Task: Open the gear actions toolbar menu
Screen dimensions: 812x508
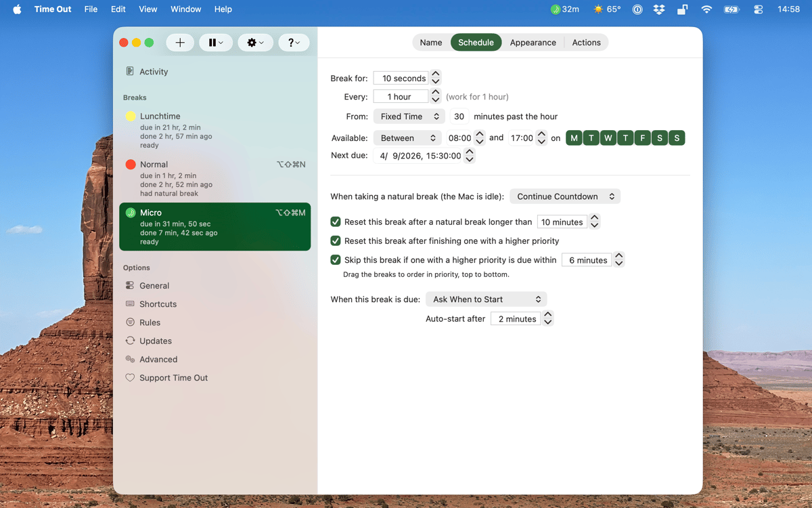Action: (x=255, y=43)
